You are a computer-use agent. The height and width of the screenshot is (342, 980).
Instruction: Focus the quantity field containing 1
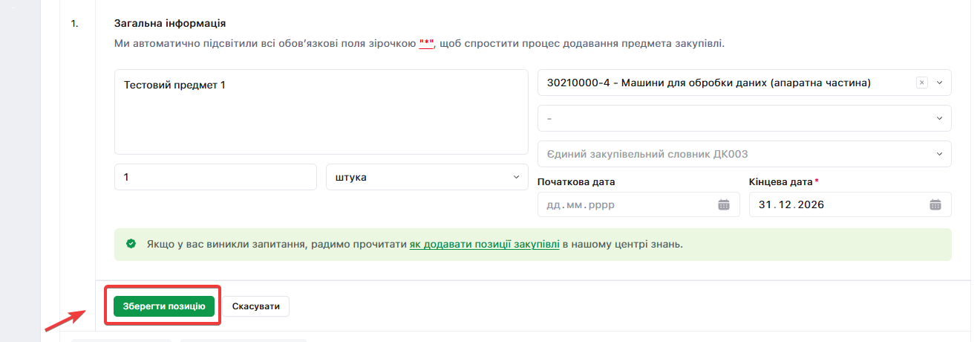pyautogui.click(x=215, y=178)
